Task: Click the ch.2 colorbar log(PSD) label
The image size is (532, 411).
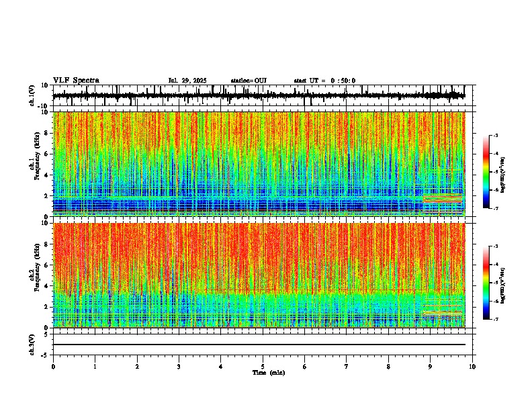Action: [503, 285]
